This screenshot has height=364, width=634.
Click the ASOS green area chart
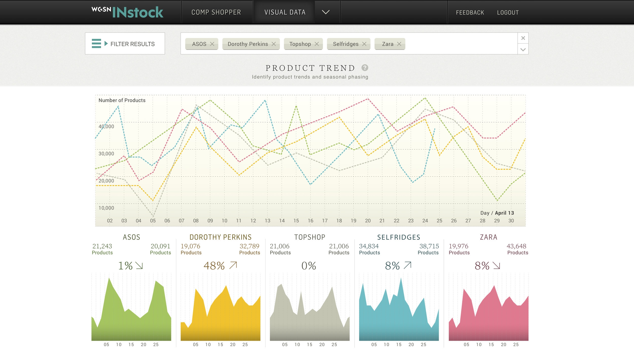(131, 309)
